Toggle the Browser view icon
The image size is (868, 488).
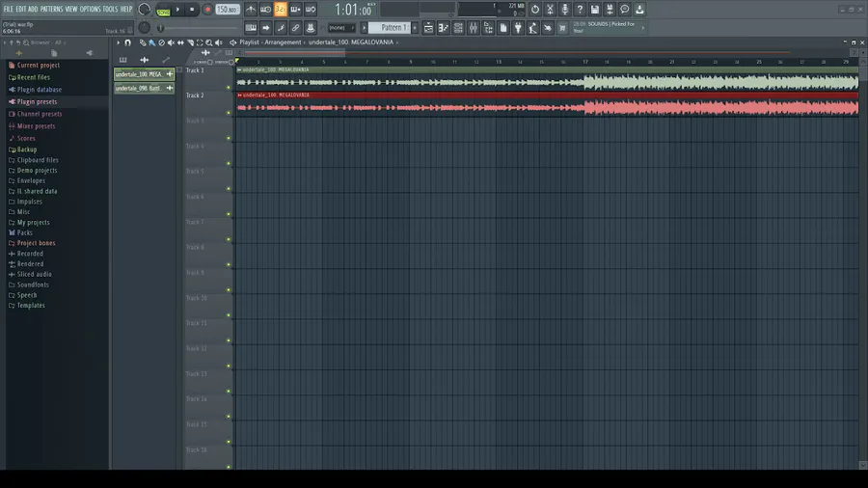[x=488, y=28]
